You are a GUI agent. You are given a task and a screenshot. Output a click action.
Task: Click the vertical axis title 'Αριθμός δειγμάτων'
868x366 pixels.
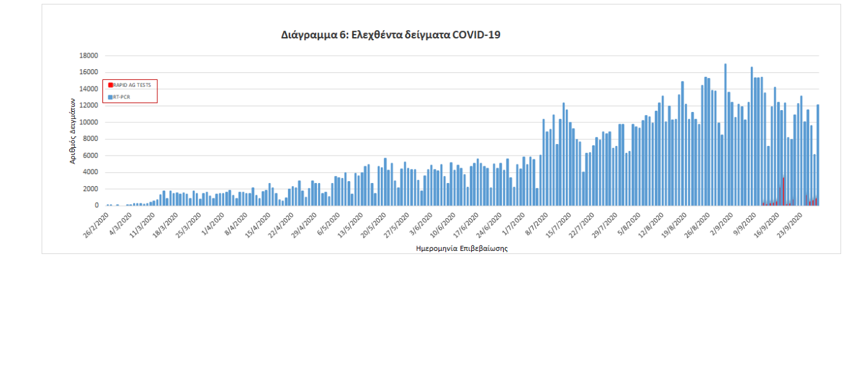point(74,134)
